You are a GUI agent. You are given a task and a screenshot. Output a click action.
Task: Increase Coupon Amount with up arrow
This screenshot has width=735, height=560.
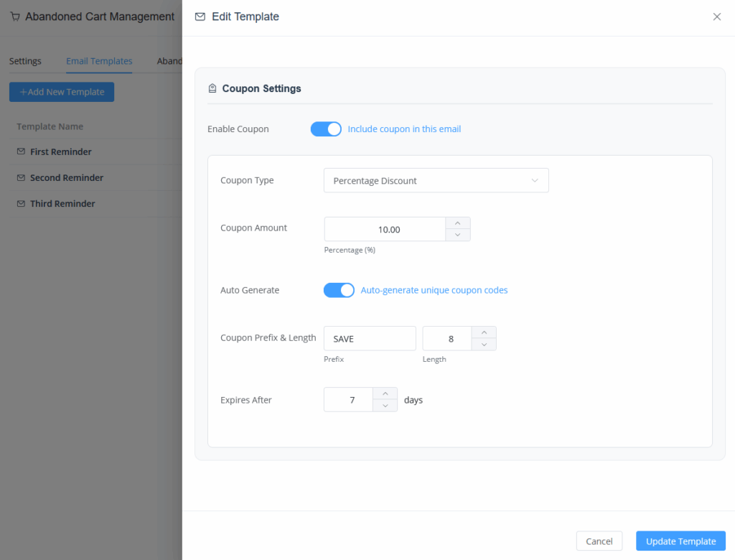pos(458,223)
